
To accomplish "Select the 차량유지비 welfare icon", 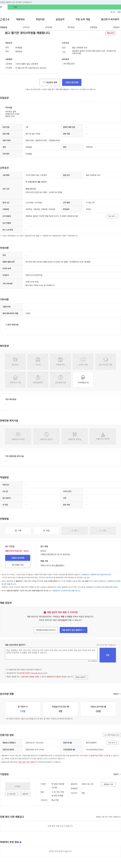I will pos(60,362).
